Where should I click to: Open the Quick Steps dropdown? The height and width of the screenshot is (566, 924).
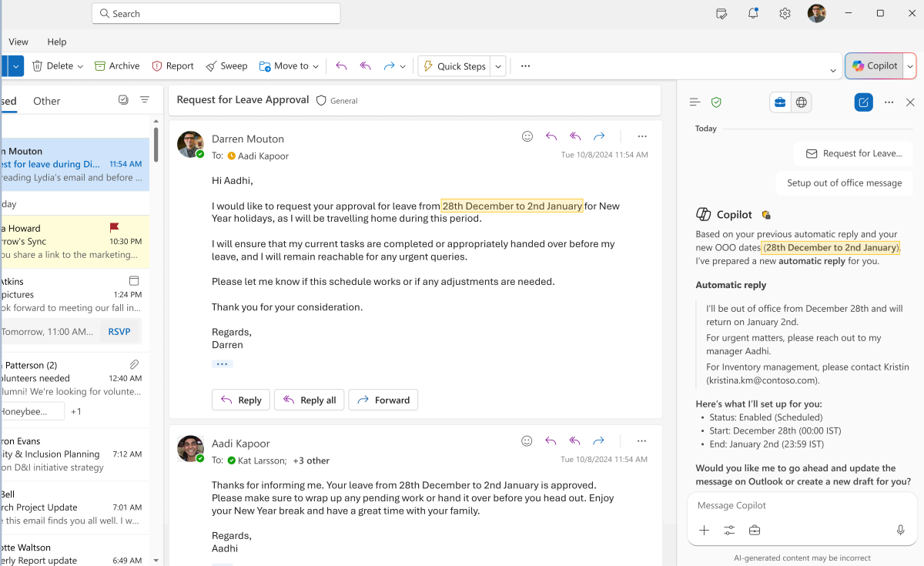(x=497, y=65)
